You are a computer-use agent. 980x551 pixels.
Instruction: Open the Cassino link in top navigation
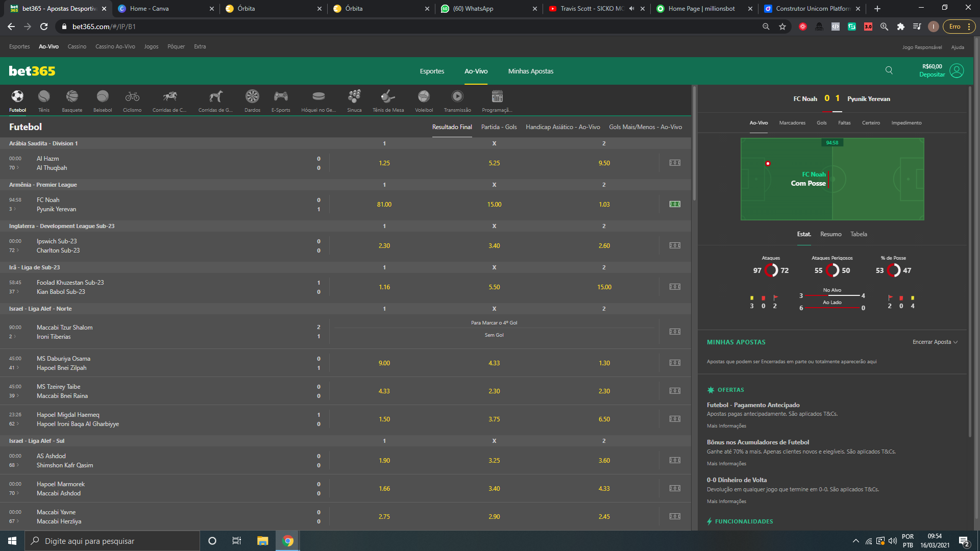(x=77, y=46)
